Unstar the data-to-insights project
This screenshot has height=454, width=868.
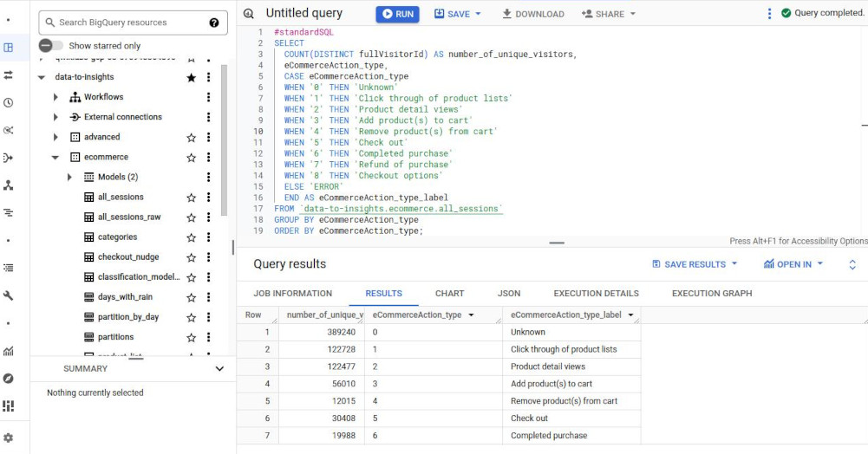pyautogui.click(x=191, y=77)
